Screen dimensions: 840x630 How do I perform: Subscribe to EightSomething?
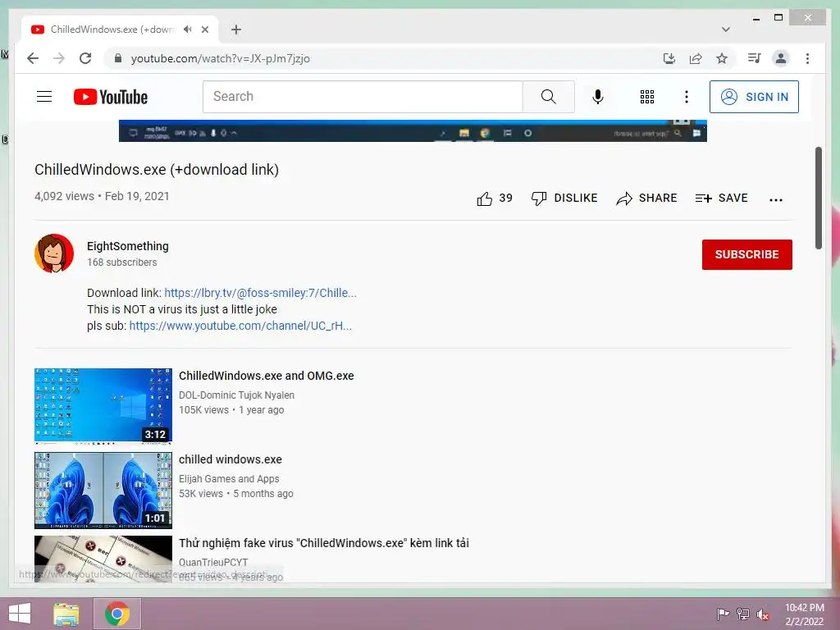point(746,254)
